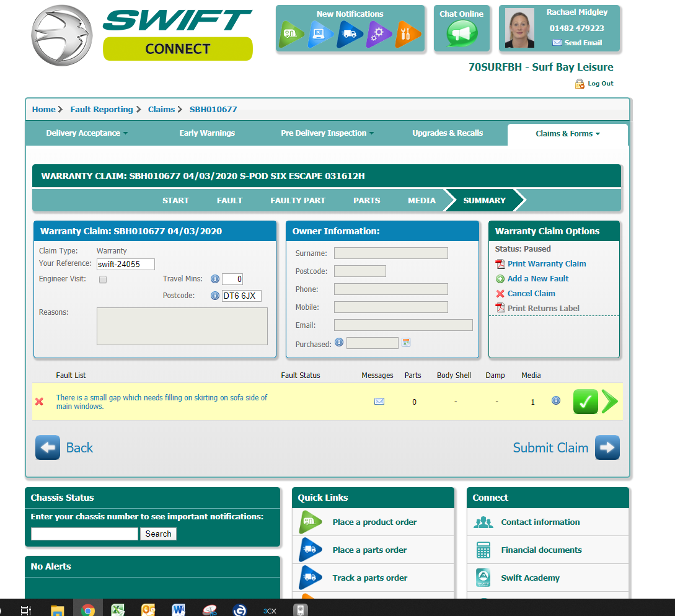This screenshot has height=616, width=675.
Task: Open the skirting gap fault description
Action: click(x=161, y=402)
